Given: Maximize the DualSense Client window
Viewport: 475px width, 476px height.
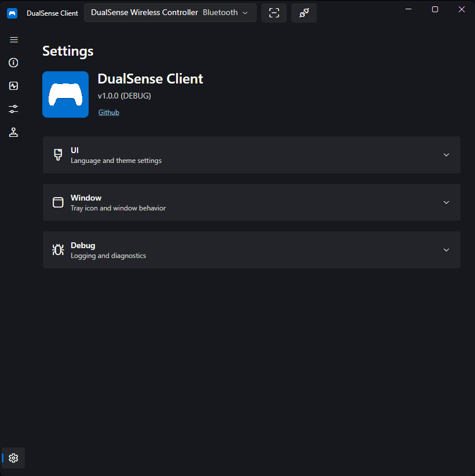Looking at the screenshot, I should [435, 9].
